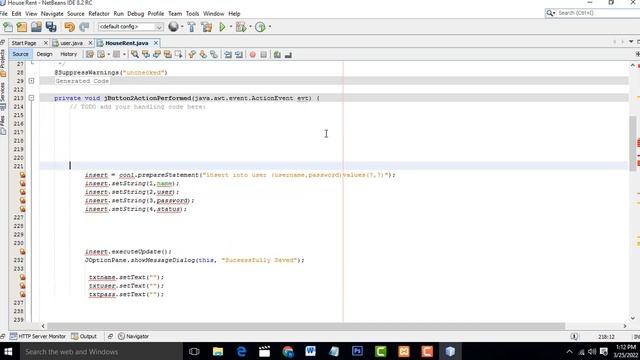Viewport: 640px width, 360px height.
Task: Click the Undo arrow icon
Action: [x=69, y=27]
